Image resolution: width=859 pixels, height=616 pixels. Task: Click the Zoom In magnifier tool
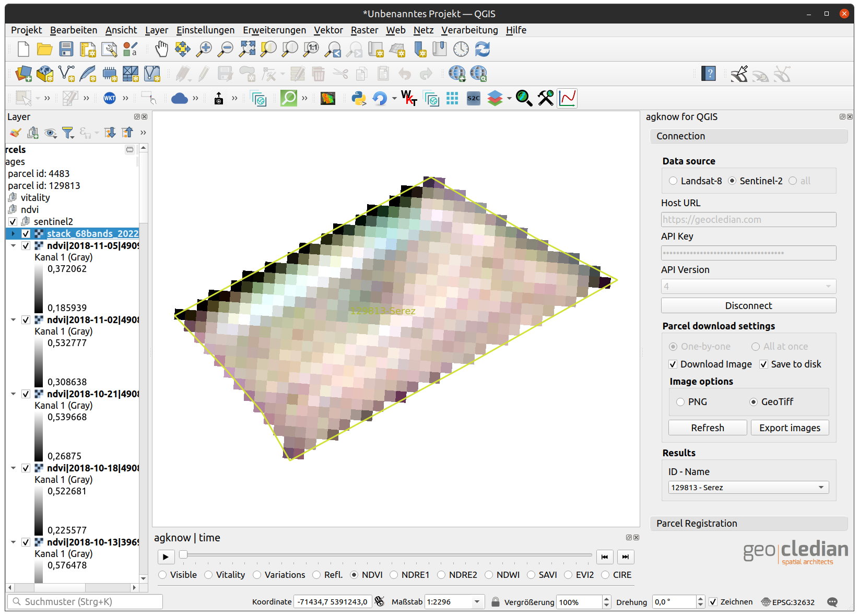click(204, 50)
